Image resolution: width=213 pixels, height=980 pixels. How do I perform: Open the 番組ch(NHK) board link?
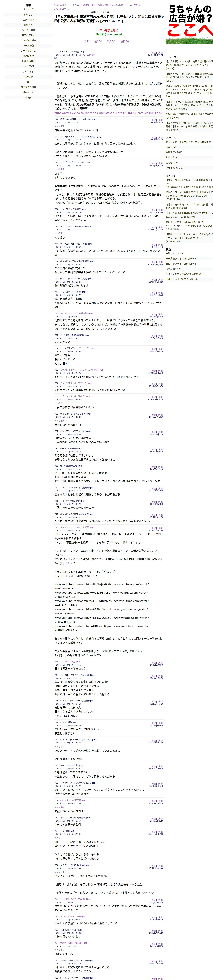coord(28,61)
